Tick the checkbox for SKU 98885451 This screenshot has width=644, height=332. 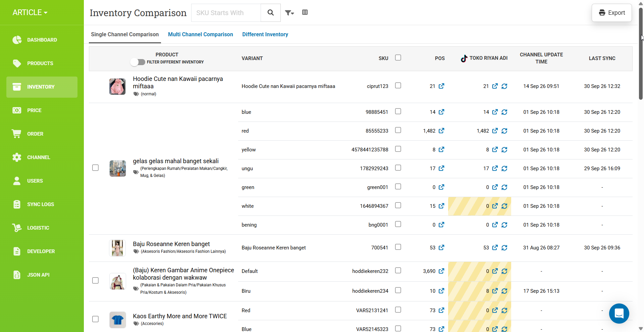coord(398,111)
